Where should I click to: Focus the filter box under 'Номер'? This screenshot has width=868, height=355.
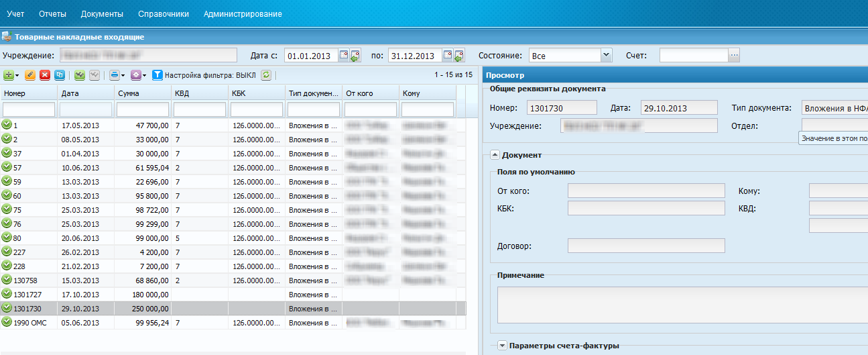pos(29,109)
